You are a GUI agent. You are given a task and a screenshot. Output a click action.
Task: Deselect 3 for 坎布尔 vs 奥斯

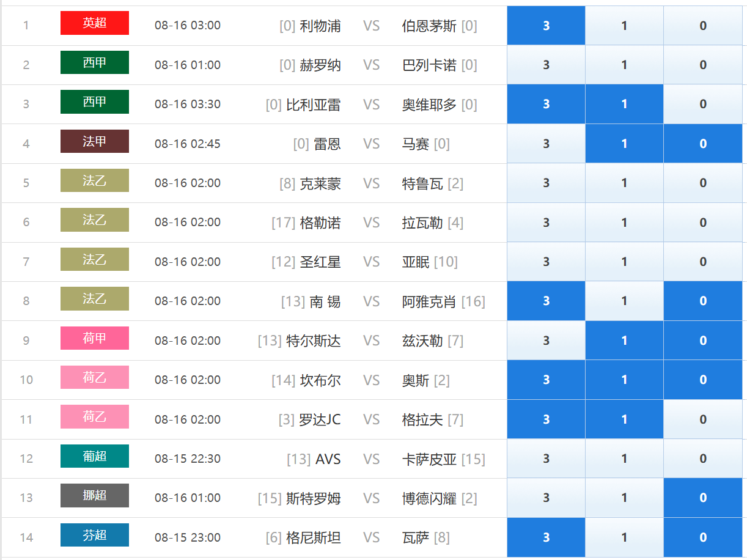[x=546, y=380]
